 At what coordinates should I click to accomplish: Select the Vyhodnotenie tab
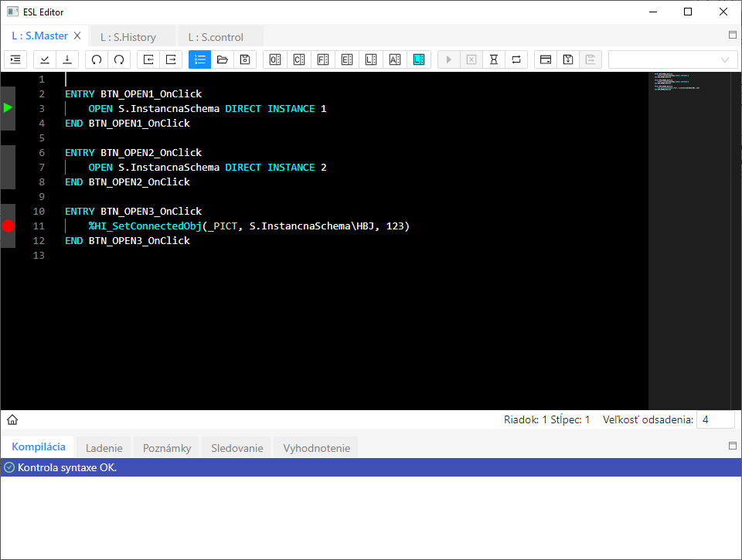coord(316,448)
